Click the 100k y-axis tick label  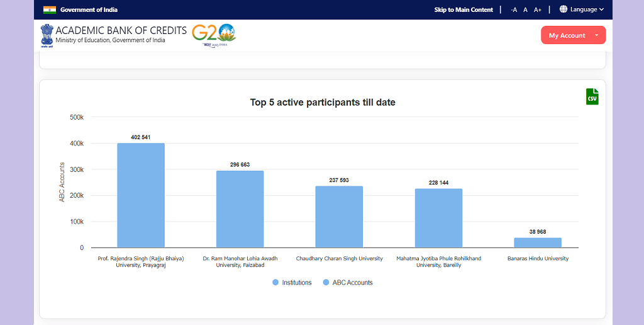(77, 222)
